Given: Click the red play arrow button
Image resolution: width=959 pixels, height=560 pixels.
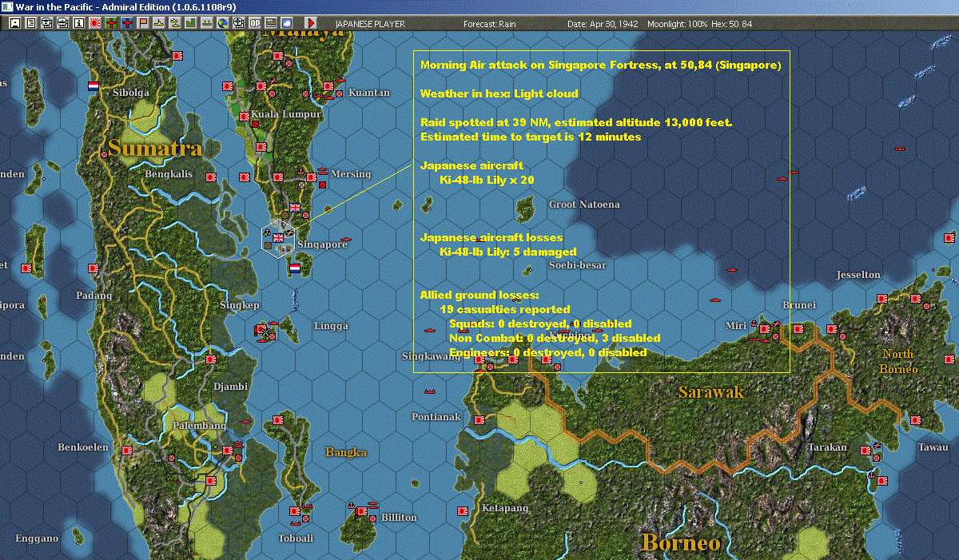Looking at the screenshot, I should (x=310, y=23).
